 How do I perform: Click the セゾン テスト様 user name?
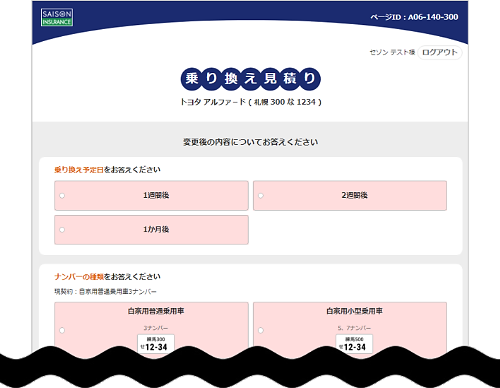[392, 52]
